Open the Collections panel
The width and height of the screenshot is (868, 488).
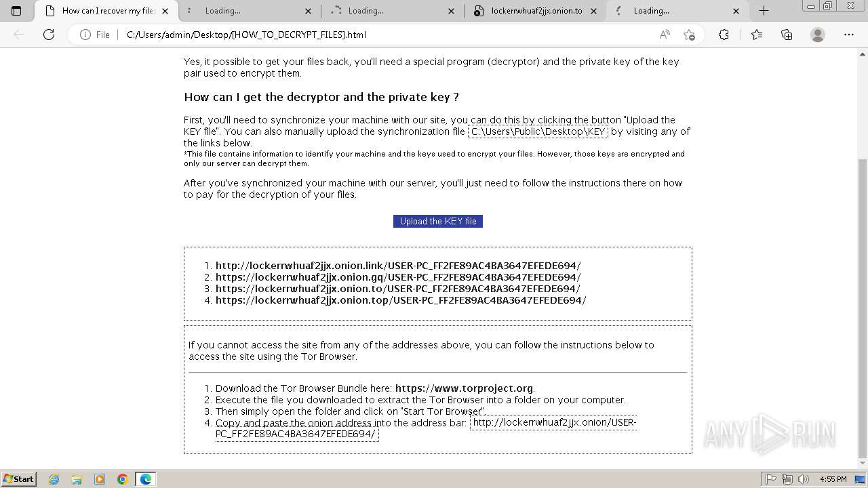(x=787, y=35)
